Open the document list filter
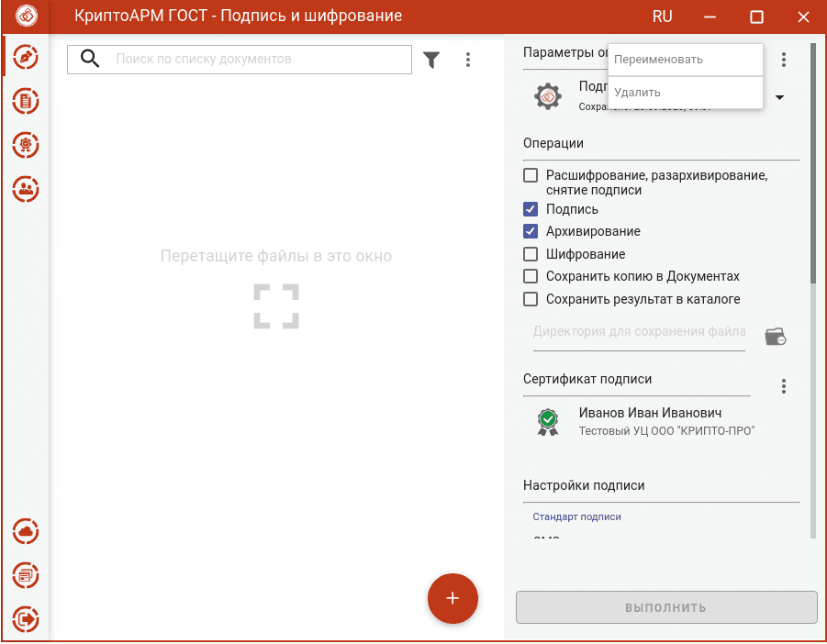This screenshot has width=827, height=644. tap(431, 60)
